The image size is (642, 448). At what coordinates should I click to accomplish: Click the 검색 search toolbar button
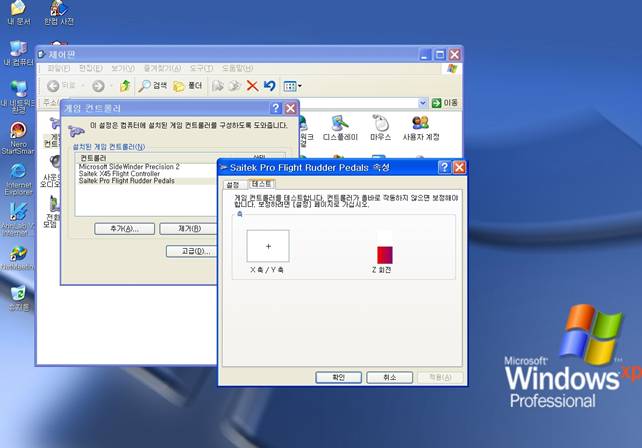click(x=153, y=86)
